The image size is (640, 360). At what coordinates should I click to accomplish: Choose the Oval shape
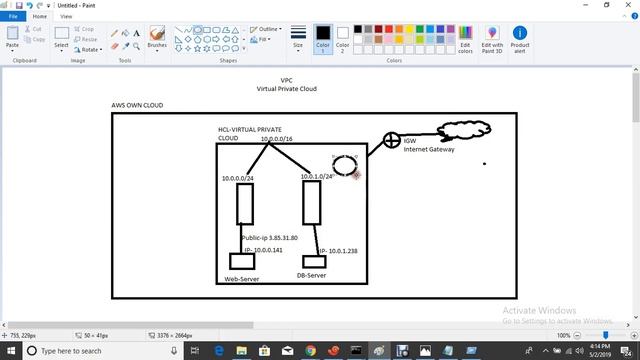click(198, 30)
